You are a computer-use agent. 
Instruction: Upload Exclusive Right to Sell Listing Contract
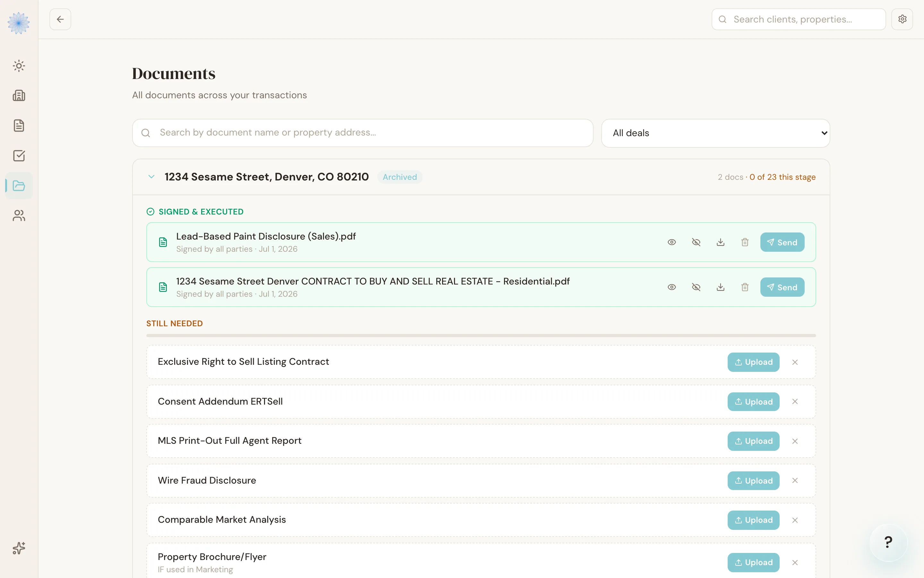753,362
